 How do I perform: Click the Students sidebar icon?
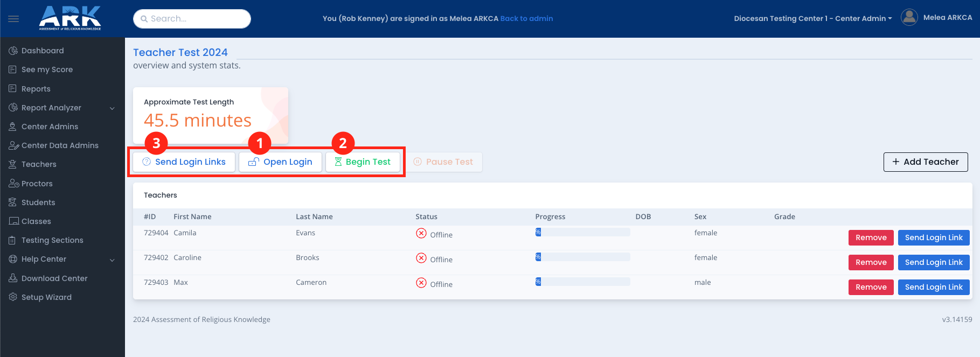tap(13, 202)
